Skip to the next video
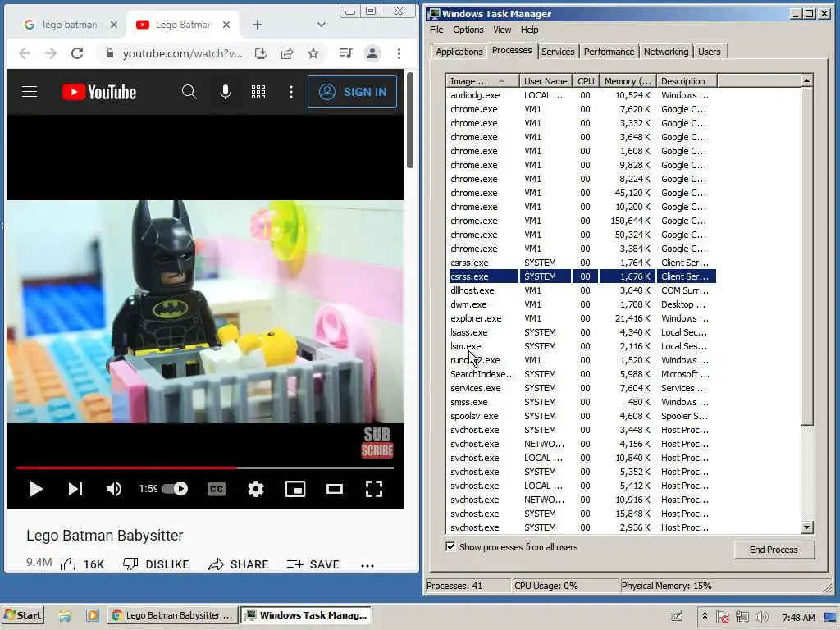Image resolution: width=840 pixels, height=630 pixels. tap(75, 489)
